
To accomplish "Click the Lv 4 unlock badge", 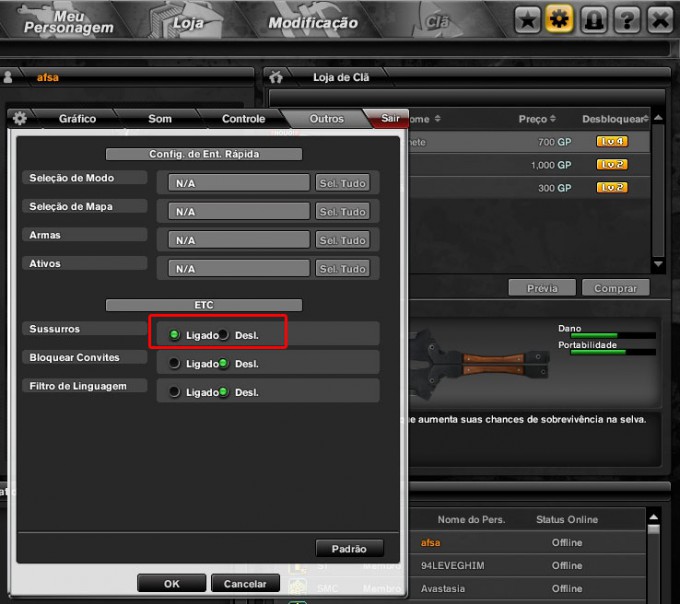I will [x=612, y=142].
